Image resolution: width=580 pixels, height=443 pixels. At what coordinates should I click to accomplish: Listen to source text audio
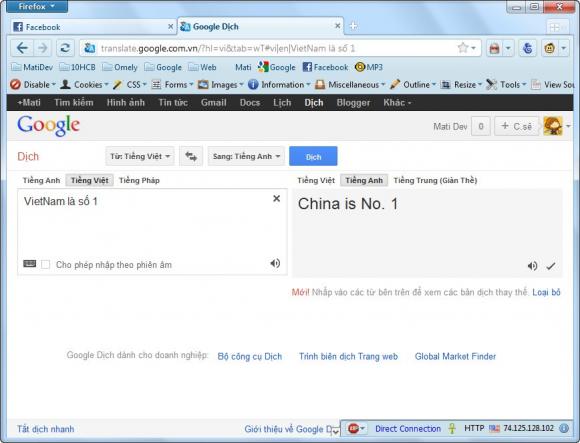point(275,263)
